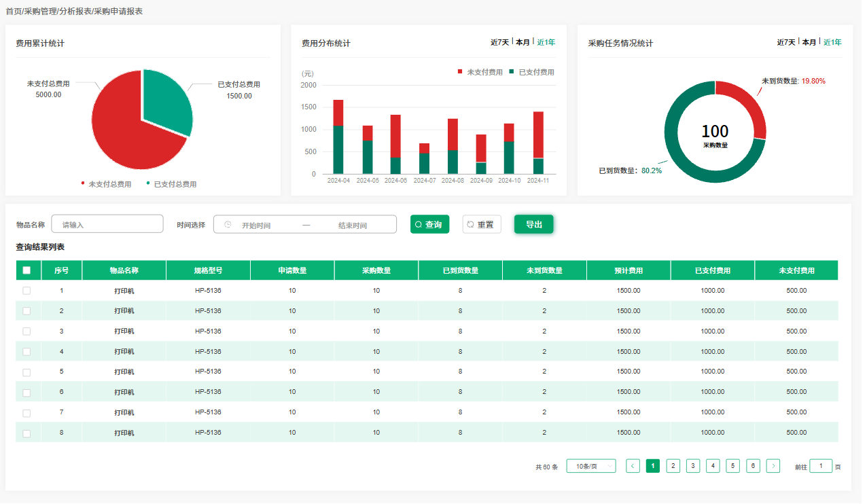The width and height of the screenshot is (867, 504).
Task: Click the search icon in 查询 button
Action: pos(419,225)
